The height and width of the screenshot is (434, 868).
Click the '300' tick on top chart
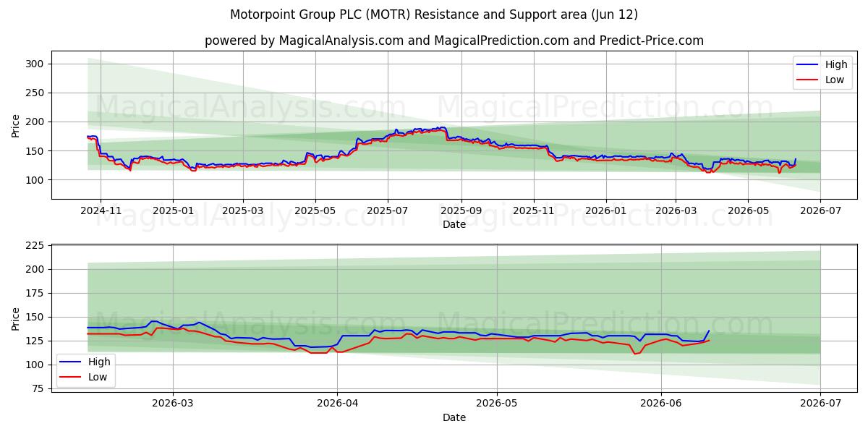point(35,64)
